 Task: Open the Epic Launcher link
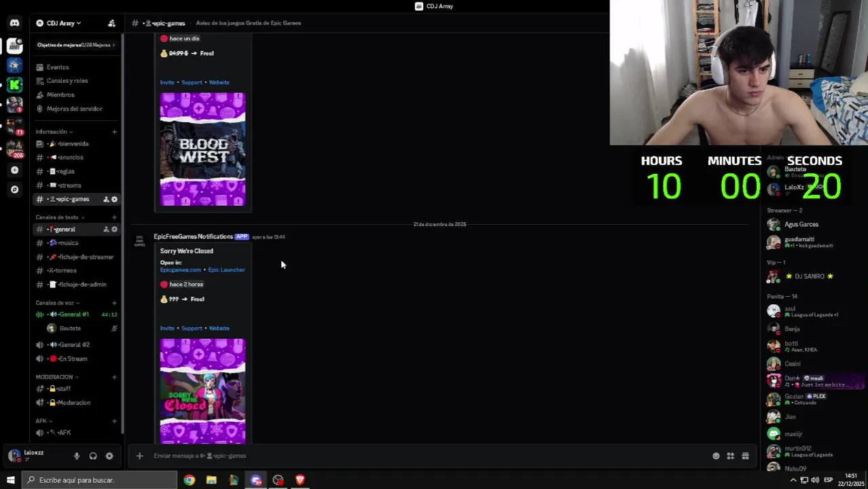click(226, 270)
